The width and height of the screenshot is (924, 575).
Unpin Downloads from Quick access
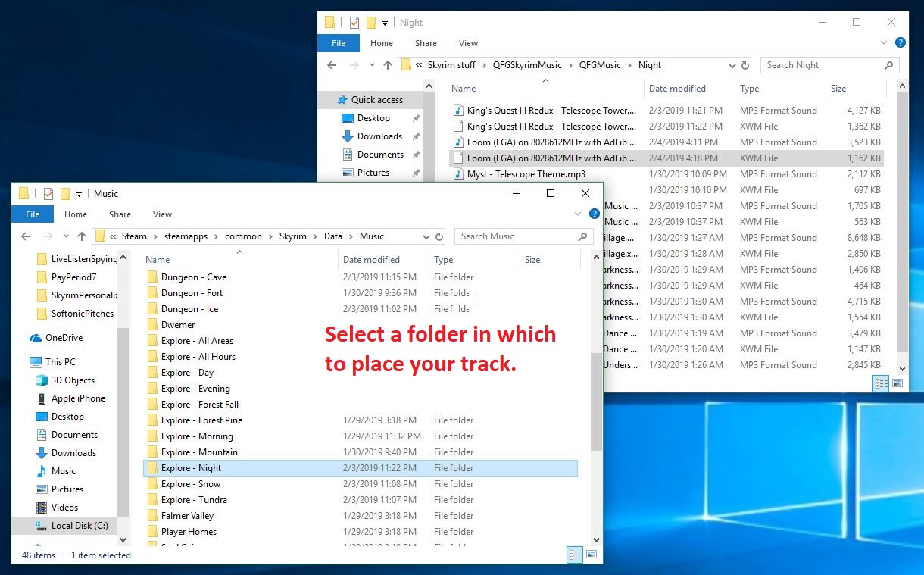click(416, 136)
